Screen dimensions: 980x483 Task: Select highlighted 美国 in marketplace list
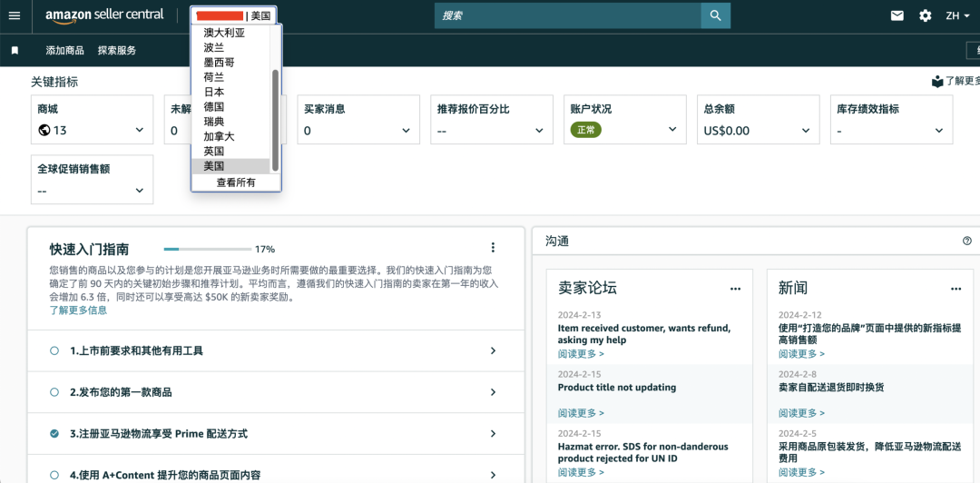click(230, 166)
